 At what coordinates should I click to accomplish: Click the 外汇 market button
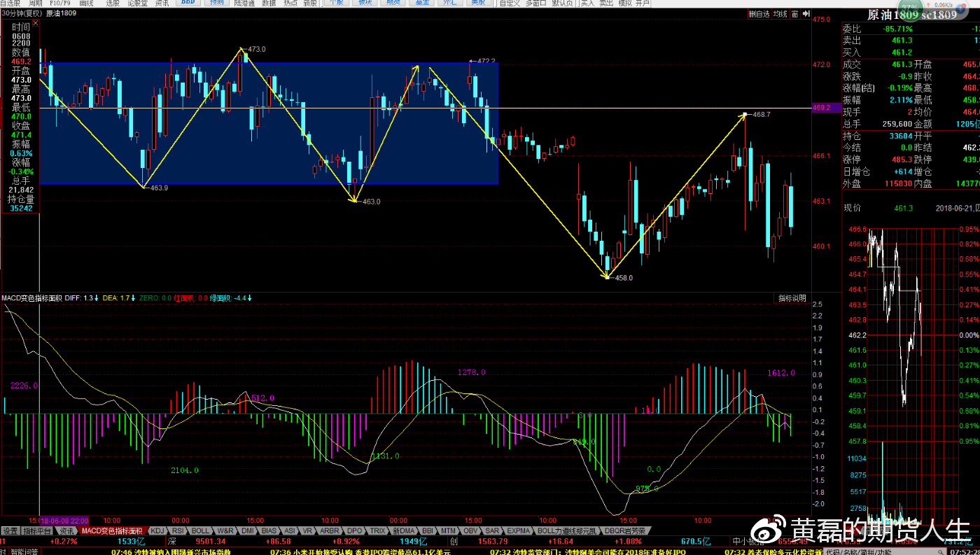[450, 3]
